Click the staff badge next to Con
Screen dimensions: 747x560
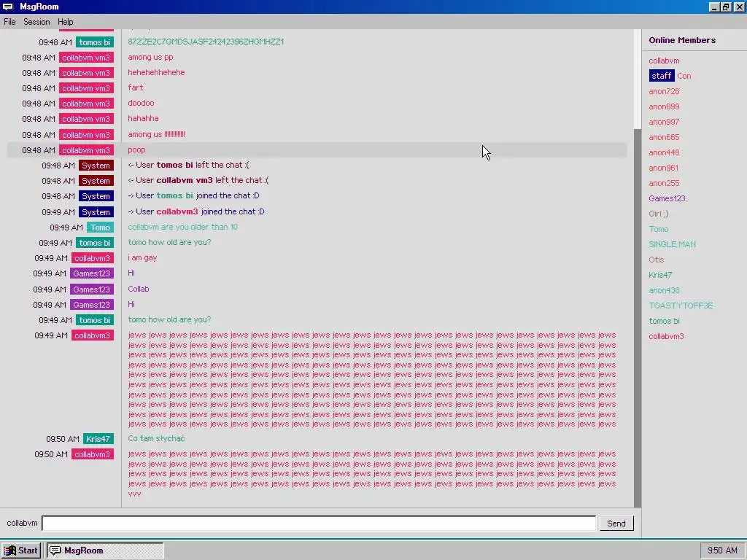[x=661, y=76]
